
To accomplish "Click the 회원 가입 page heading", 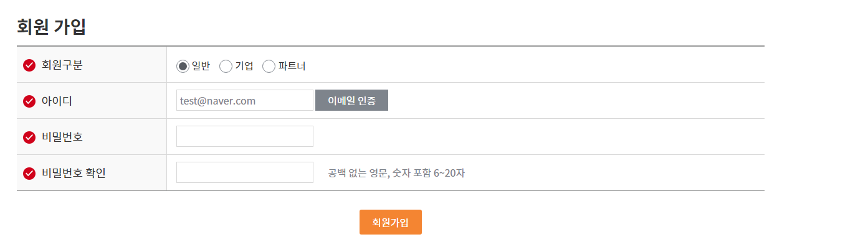I will (x=51, y=27).
